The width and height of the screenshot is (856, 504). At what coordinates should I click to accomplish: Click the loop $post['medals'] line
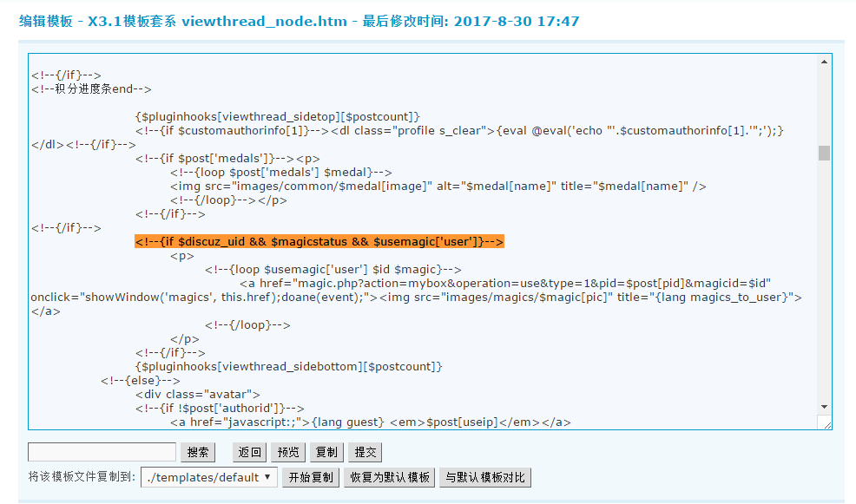coord(280,173)
